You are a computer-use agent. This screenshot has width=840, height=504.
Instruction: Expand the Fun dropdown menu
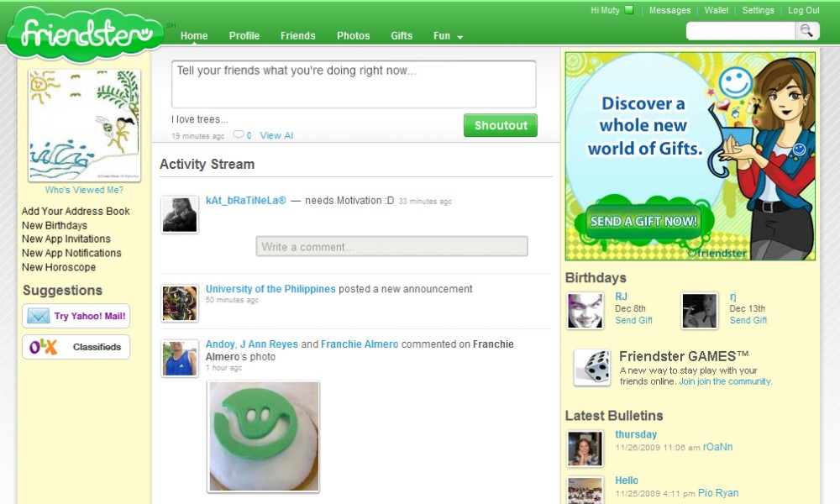tap(449, 36)
